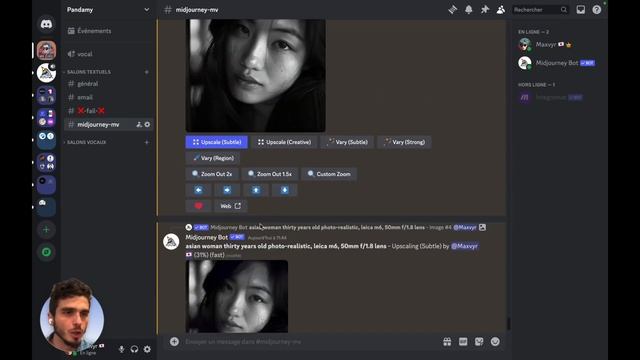
Task: Open Midjourney Bot avatar in chat
Action: pos(171,242)
